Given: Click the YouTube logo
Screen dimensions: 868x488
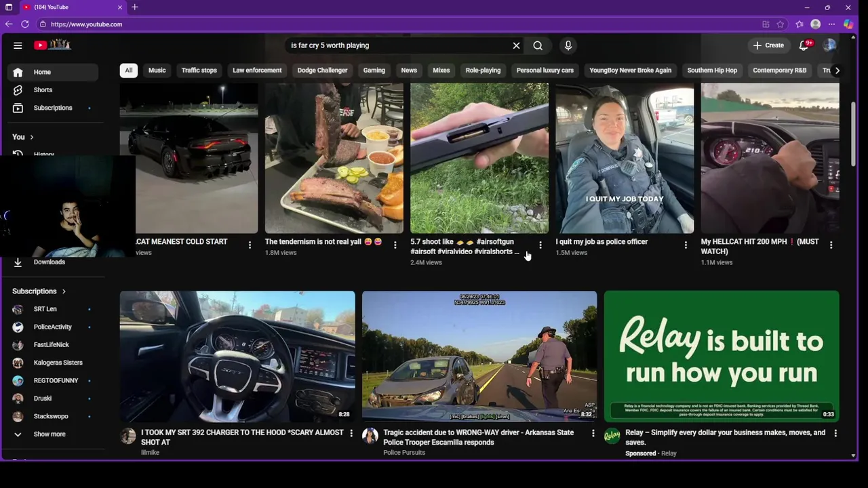Looking at the screenshot, I should click(x=53, y=45).
